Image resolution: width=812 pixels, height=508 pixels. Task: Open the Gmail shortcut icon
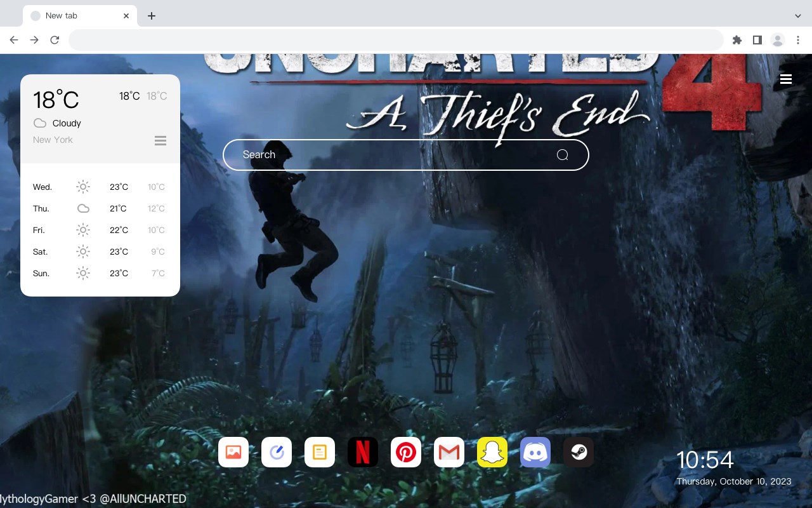[x=449, y=452]
